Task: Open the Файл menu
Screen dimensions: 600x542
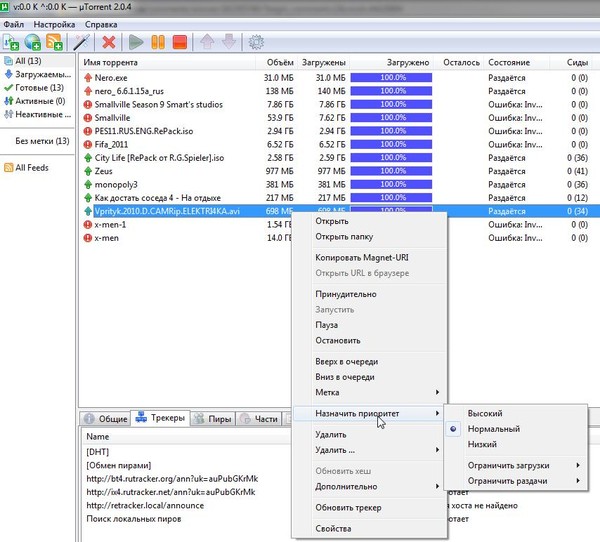Action: coord(14,24)
